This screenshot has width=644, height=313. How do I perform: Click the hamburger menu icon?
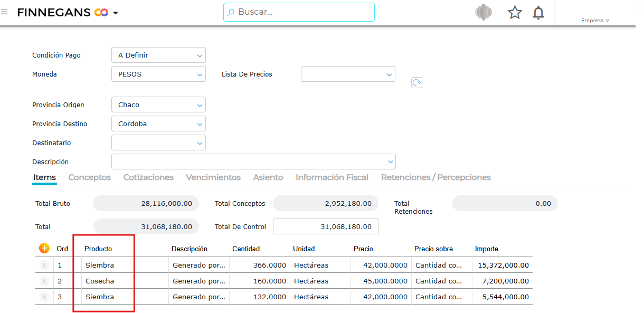[x=4, y=12]
